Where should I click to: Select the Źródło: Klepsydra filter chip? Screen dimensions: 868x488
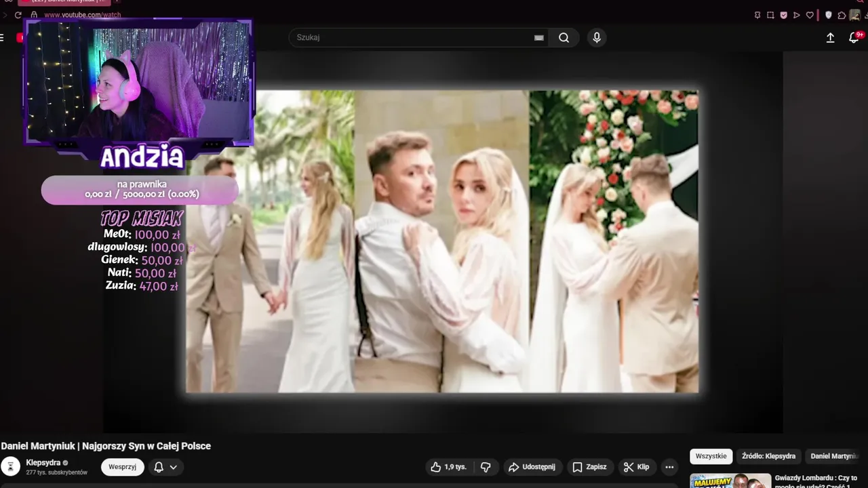769,456
